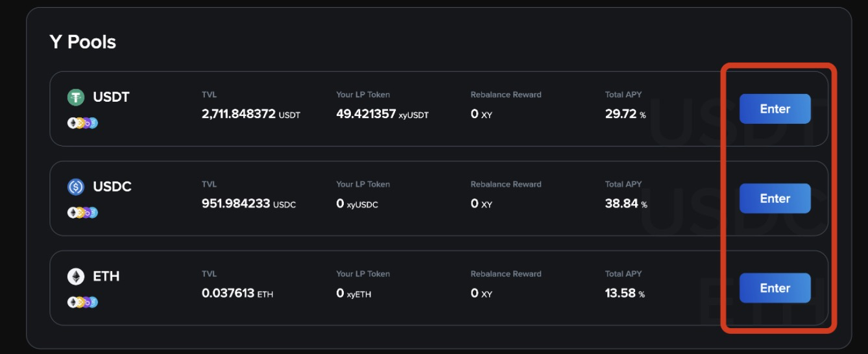
Task: Click the Y Pools section heading
Action: click(x=82, y=42)
